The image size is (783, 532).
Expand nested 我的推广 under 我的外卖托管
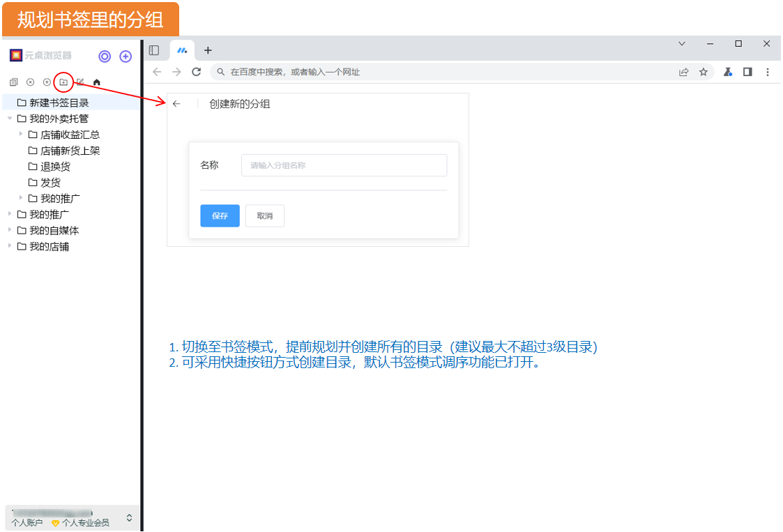click(21, 198)
